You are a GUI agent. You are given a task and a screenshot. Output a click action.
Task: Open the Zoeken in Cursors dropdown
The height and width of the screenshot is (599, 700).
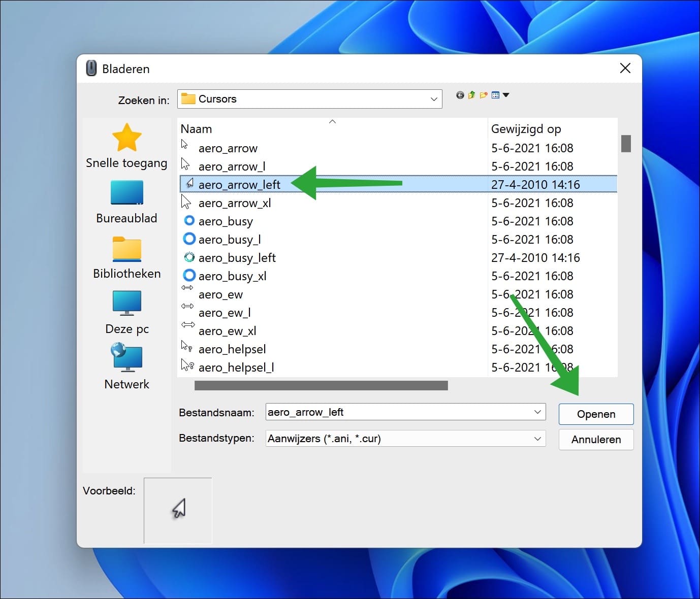click(x=309, y=99)
